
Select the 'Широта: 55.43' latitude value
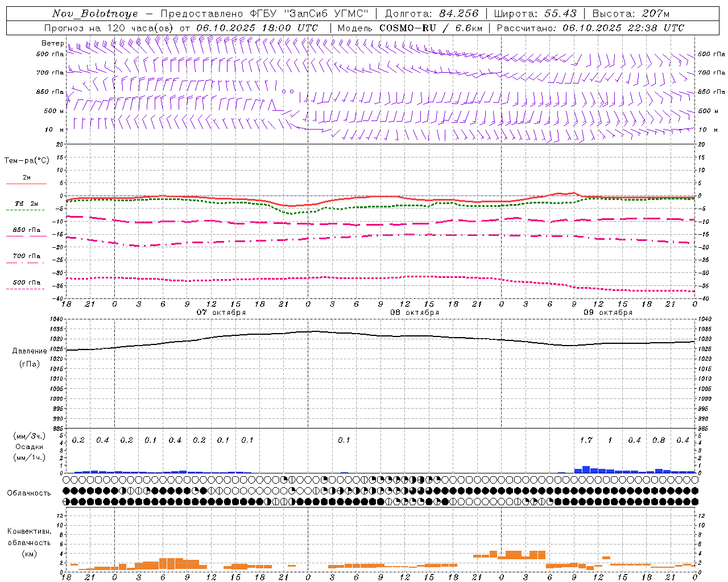click(535, 14)
